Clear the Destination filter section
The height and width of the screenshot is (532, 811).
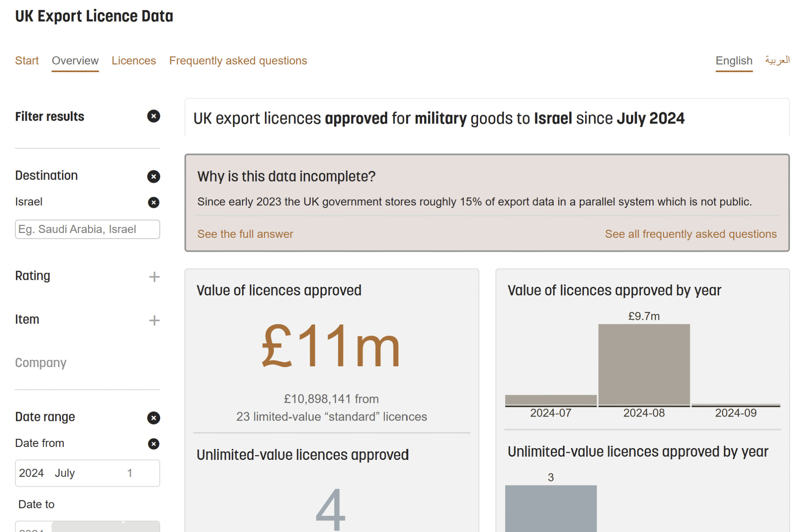(x=153, y=176)
